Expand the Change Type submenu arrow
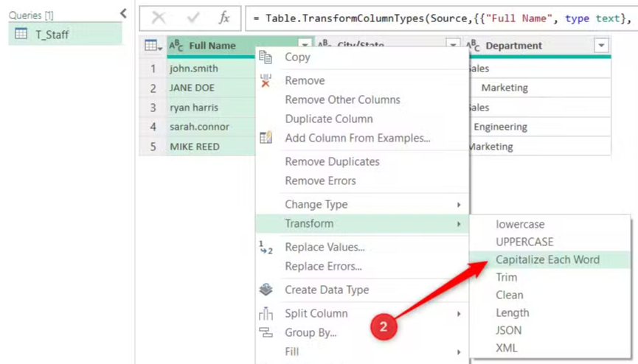This screenshot has height=364, width=638. click(459, 205)
